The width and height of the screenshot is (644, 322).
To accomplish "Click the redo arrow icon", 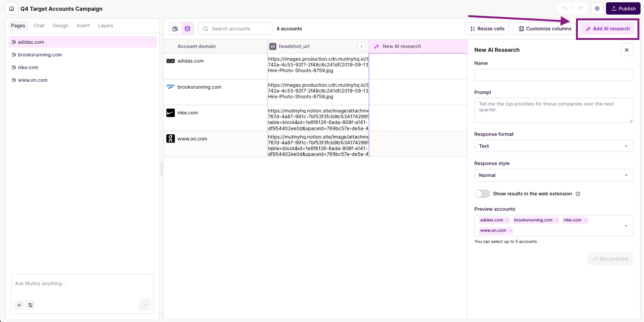I will pos(581,8).
